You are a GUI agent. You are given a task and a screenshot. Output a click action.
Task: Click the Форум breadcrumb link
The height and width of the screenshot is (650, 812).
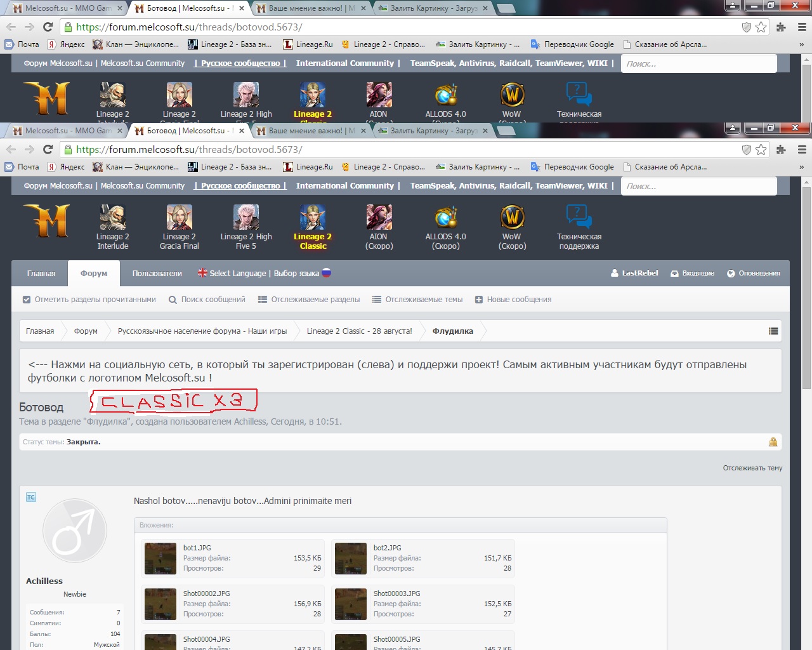tap(86, 331)
